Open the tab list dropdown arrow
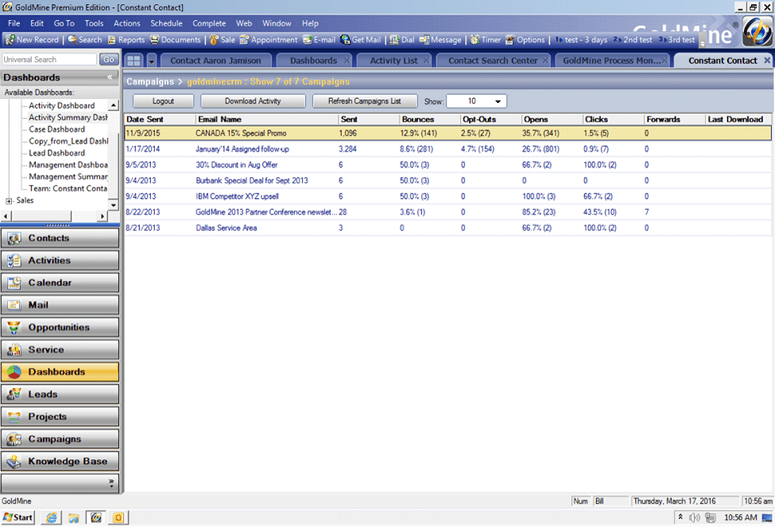This screenshot has width=775, height=527. pyautogui.click(x=151, y=60)
